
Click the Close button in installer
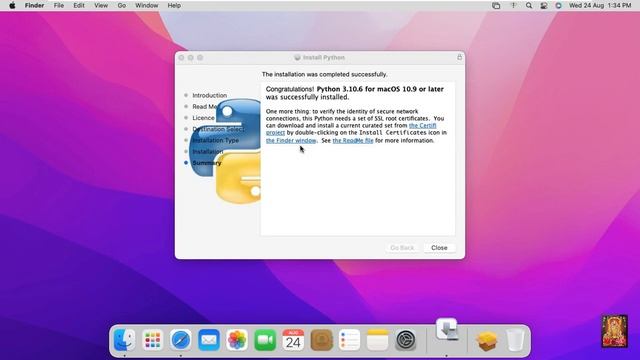[439, 248]
